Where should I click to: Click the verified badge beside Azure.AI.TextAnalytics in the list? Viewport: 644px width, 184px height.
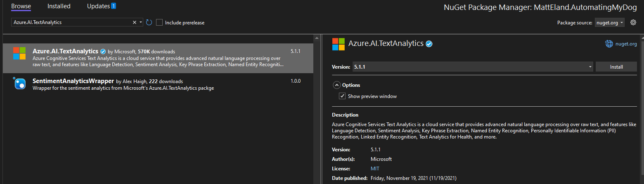(x=103, y=51)
